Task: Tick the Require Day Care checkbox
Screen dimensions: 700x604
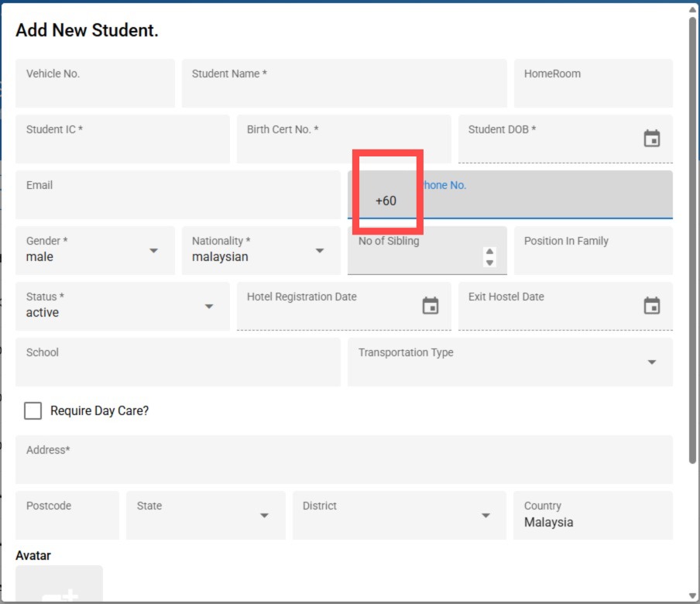Action: coord(33,410)
